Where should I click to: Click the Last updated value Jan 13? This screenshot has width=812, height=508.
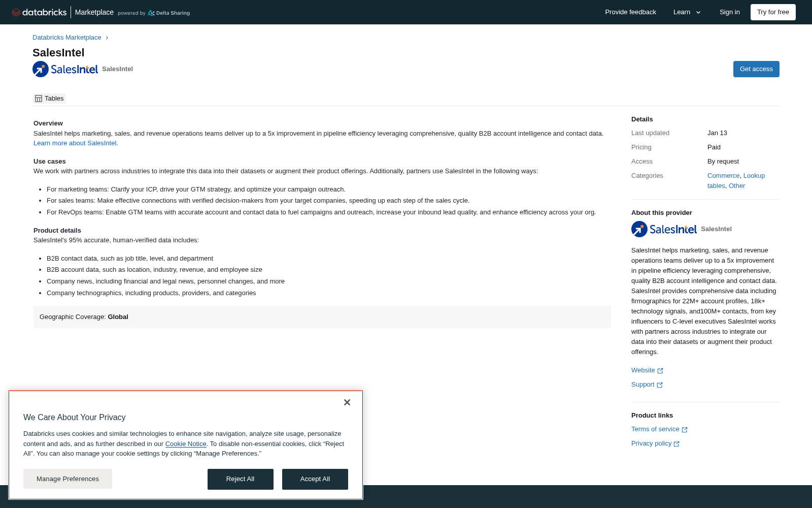click(717, 133)
